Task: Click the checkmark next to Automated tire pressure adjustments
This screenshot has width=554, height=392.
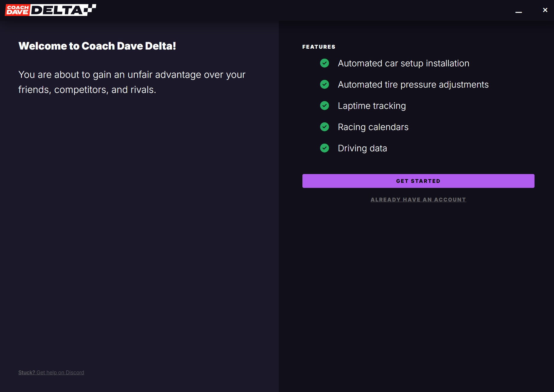Action: pyautogui.click(x=325, y=85)
